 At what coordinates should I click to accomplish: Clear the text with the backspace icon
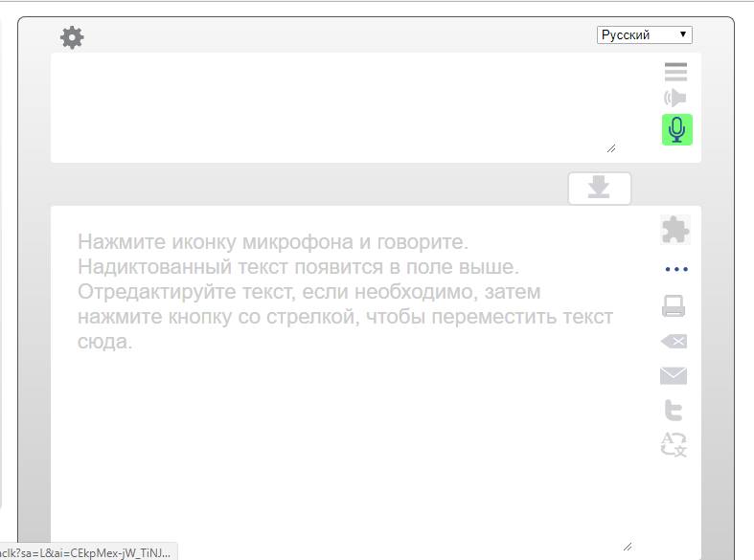(674, 342)
